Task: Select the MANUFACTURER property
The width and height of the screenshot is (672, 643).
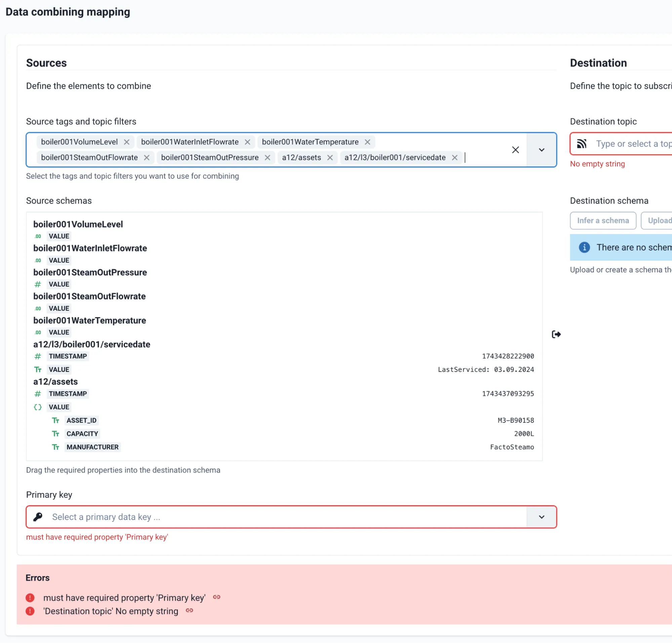Action: point(92,447)
